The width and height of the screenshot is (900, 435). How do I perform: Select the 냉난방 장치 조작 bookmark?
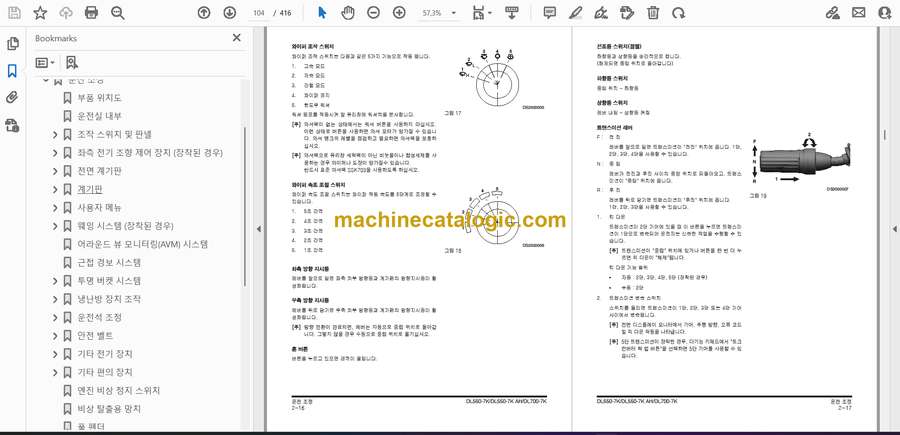(109, 299)
